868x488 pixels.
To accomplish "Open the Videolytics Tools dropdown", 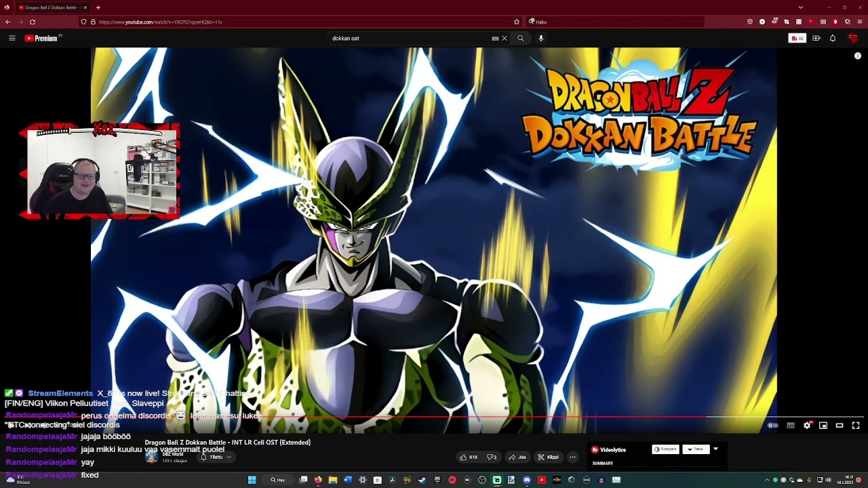I will 695,449.
